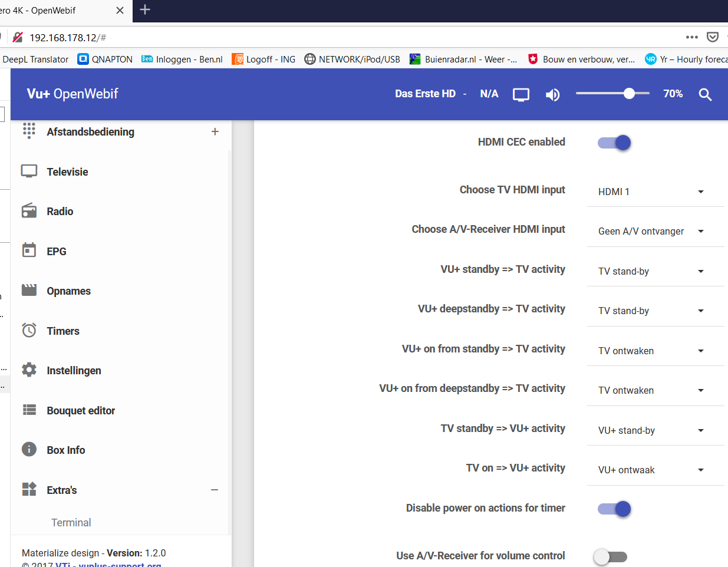
Task: Click the EPG calendar icon
Action: (29, 250)
